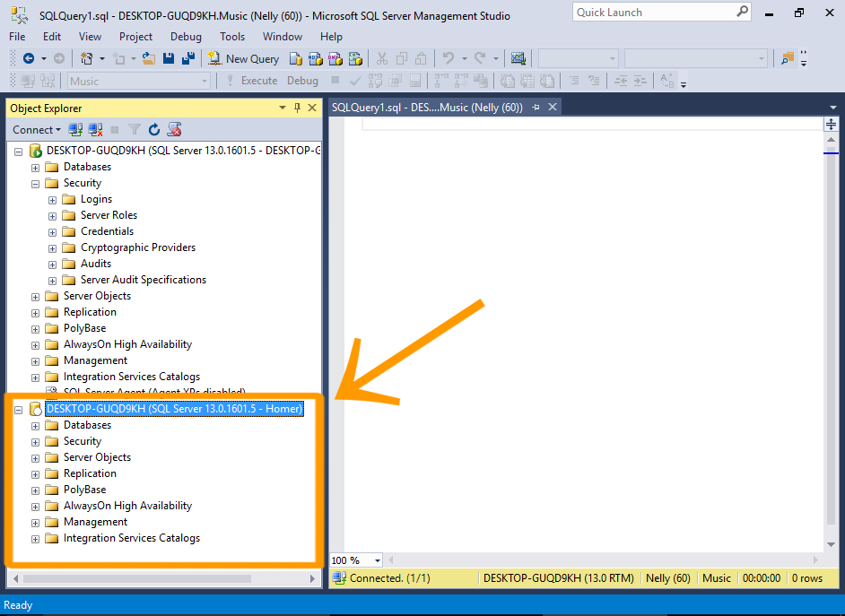Screen dimensions: 845x616
Task: Open the Connect dropdown in Object Explorer
Action: tap(37, 130)
